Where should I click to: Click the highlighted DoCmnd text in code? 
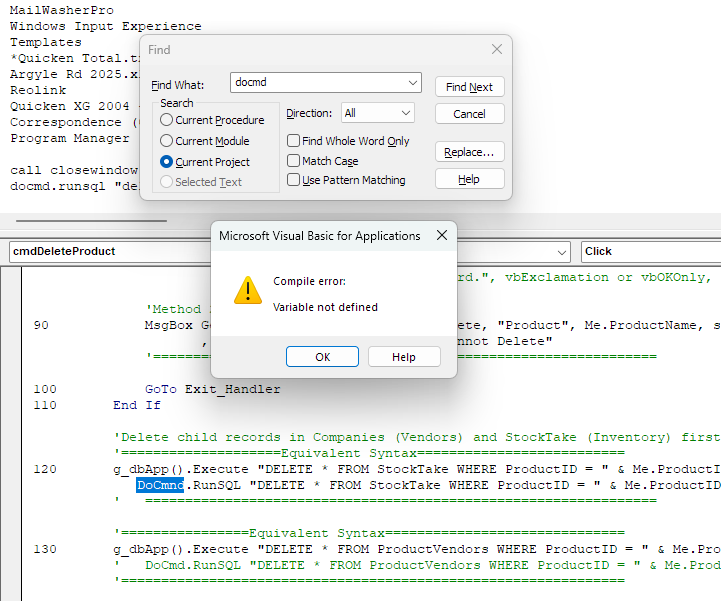160,485
